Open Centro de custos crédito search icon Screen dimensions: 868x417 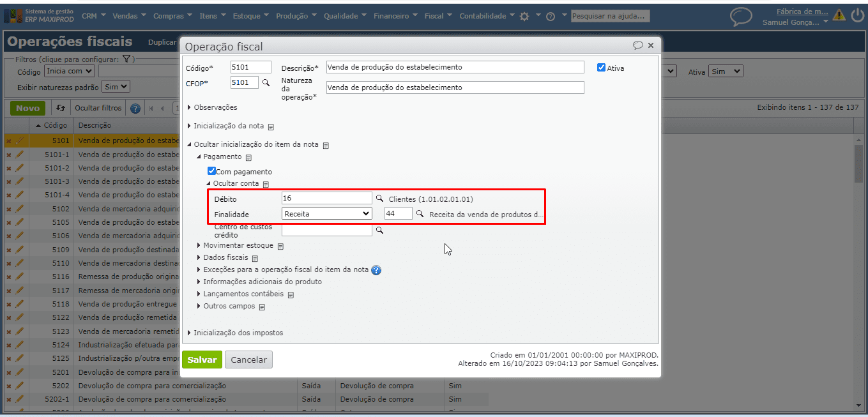tap(379, 230)
